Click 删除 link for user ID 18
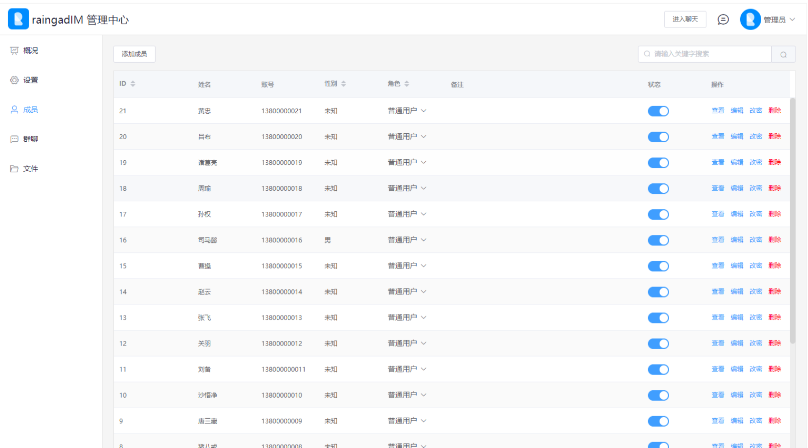The width and height of the screenshot is (808, 448). [775, 188]
